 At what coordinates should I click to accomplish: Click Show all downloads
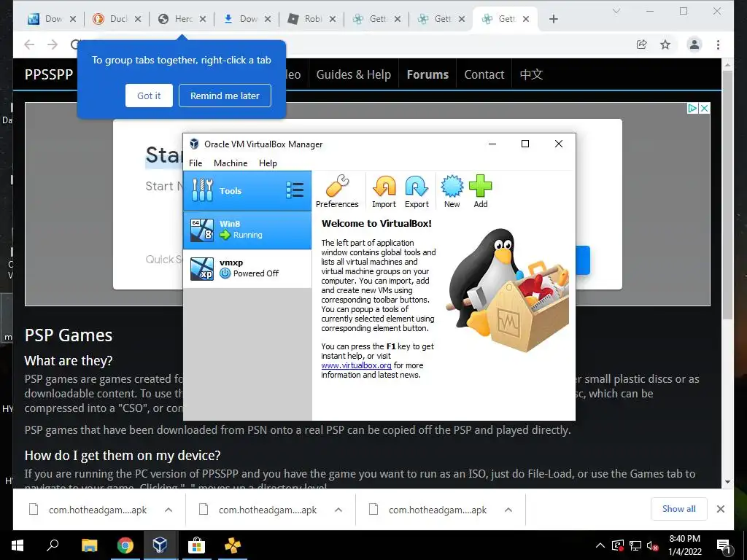tap(679, 509)
